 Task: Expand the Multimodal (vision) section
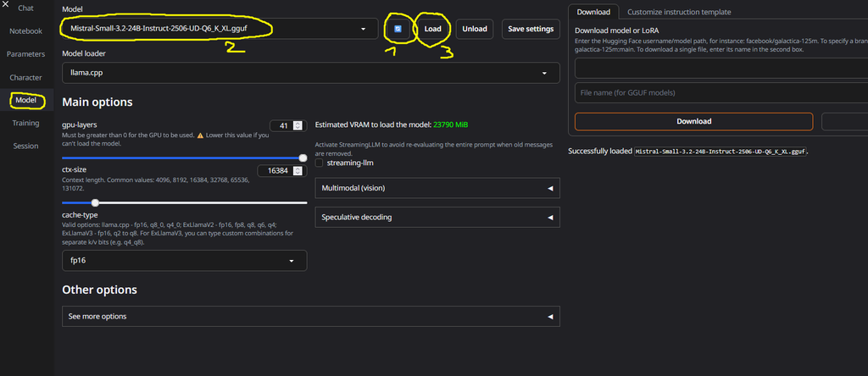click(x=437, y=188)
